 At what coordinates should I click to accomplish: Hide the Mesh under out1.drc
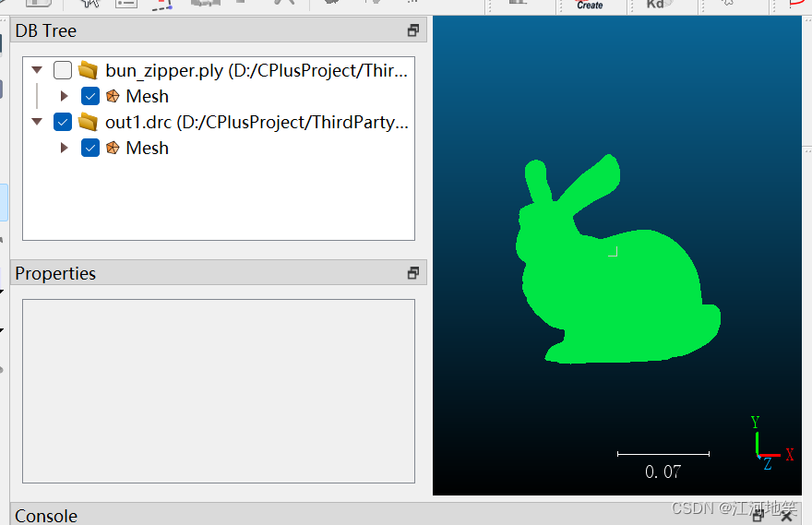click(90, 148)
